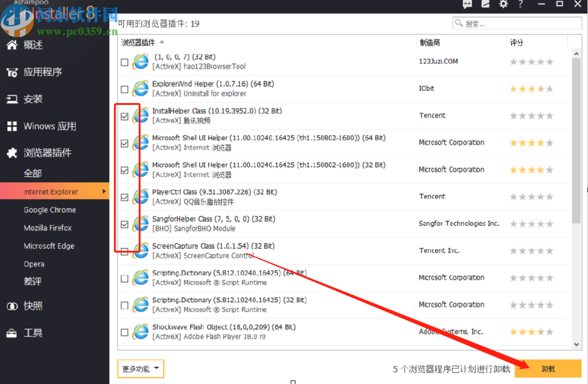Click IE icon of PlayerCtrl Class plugin
588x384 pixels.
pyautogui.click(x=141, y=197)
